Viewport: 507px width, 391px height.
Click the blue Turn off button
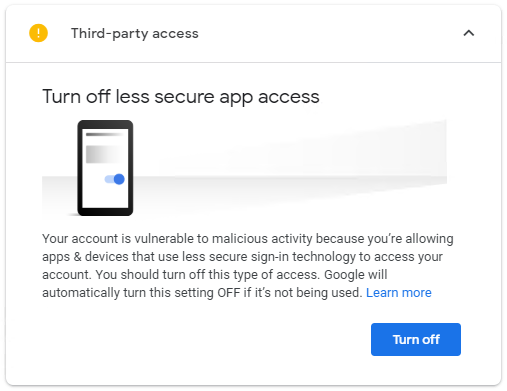[x=416, y=339]
